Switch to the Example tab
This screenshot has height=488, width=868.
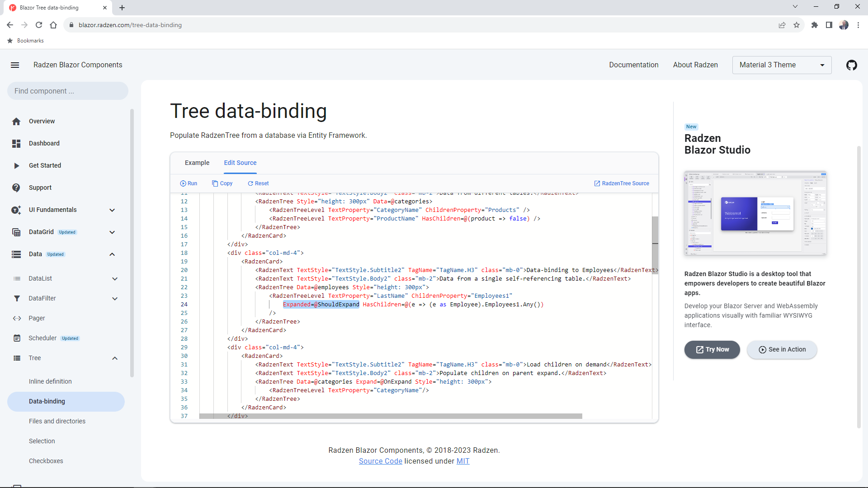[197, 163]
